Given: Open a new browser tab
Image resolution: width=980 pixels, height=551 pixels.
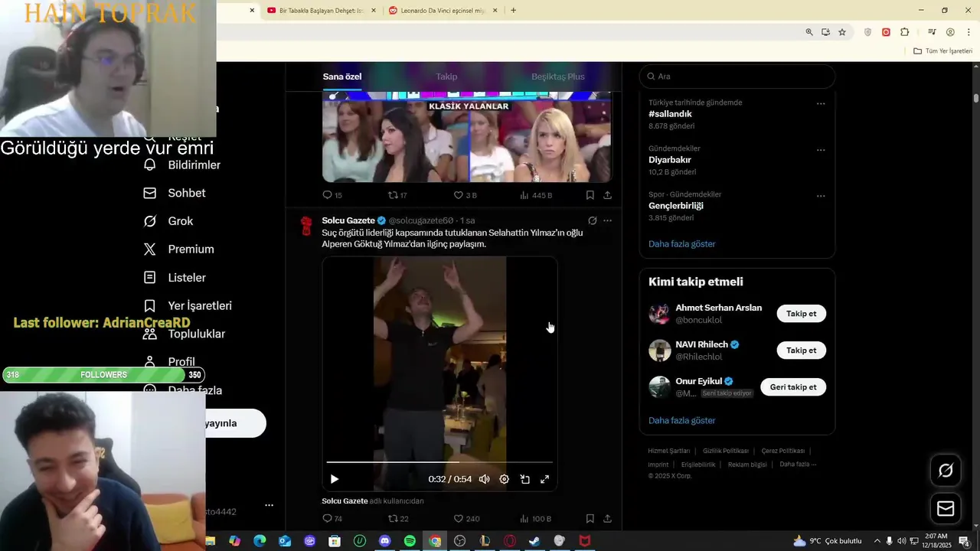Looking at the screenshot, I should click(513, 11).
